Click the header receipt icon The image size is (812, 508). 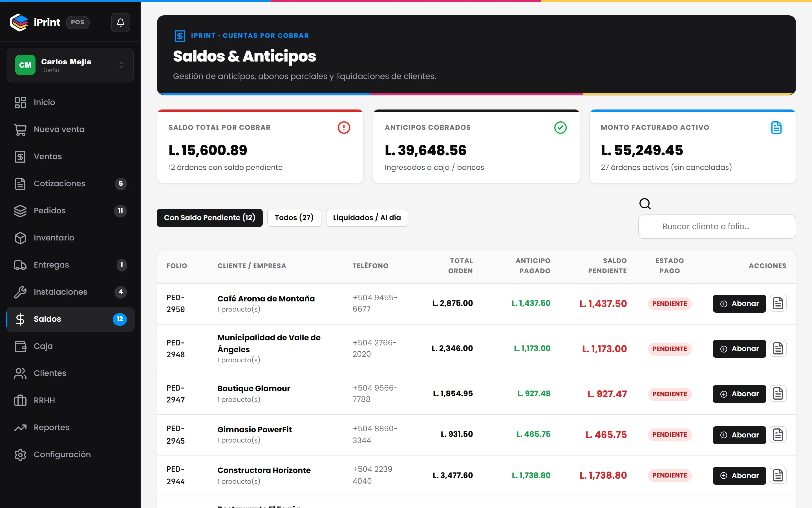(180, 36)
